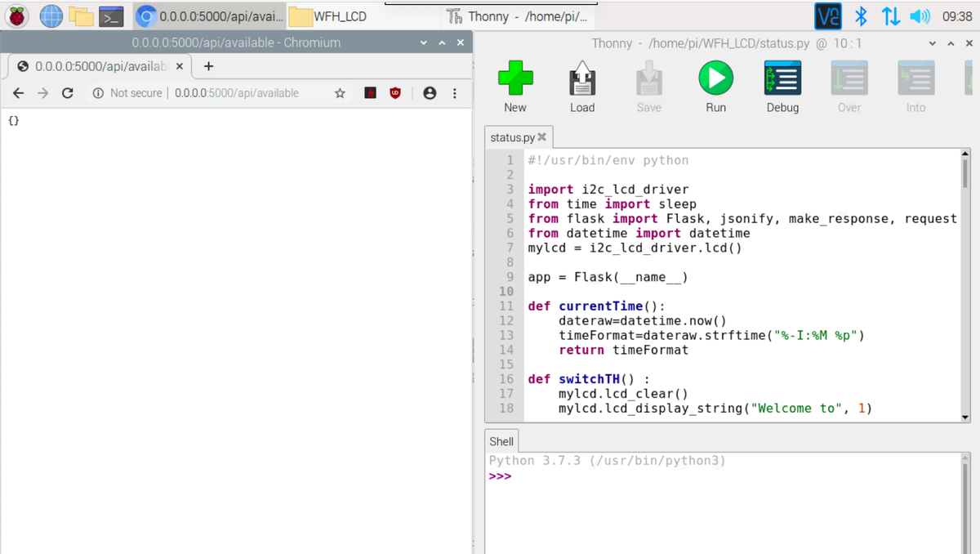980x554 pixels.
Task: Mute the system volume
Action: [x=922, y=15]
